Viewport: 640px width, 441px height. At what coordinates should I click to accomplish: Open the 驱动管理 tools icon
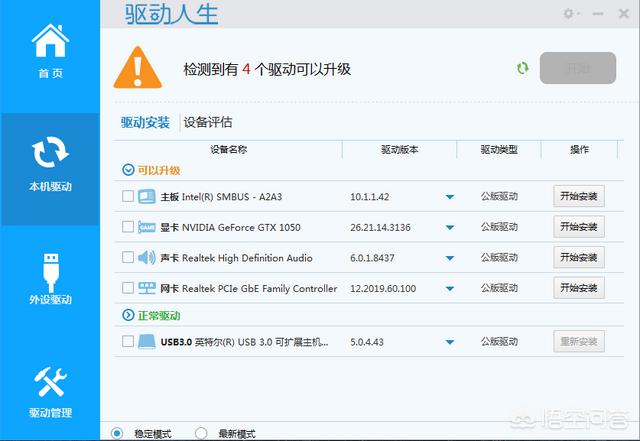tap(50, 381)
